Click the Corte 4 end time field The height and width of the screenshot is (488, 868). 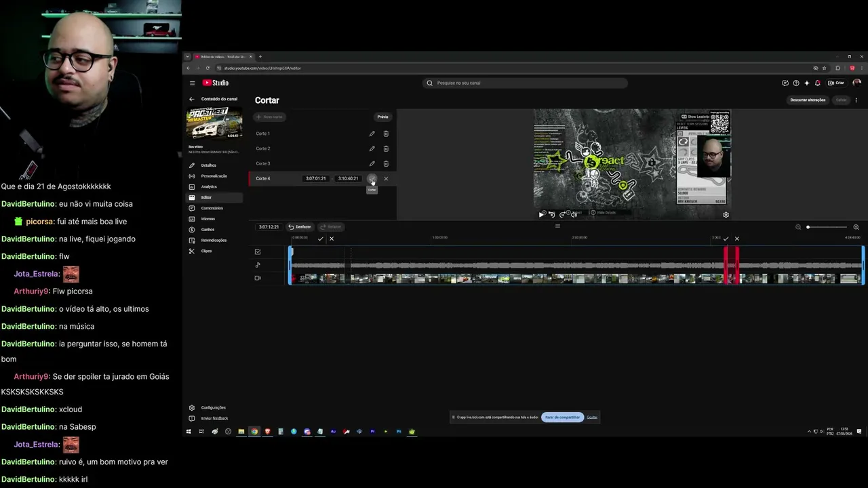[x=348, y=178]
